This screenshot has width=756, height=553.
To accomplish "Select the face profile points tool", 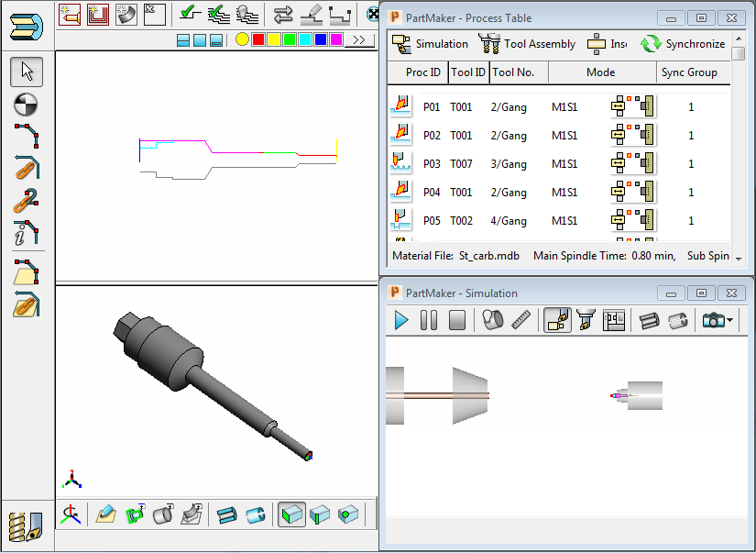I will click(26, 271).
